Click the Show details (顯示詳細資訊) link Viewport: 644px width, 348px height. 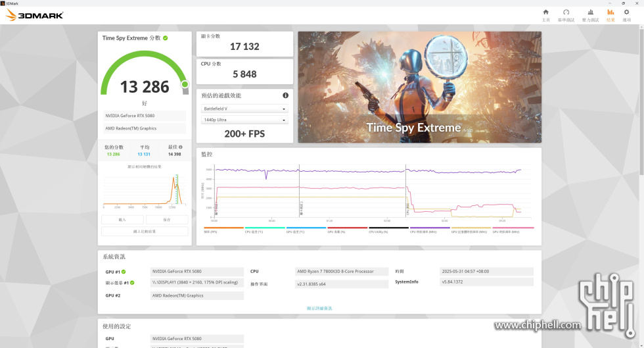click(319, 308)
